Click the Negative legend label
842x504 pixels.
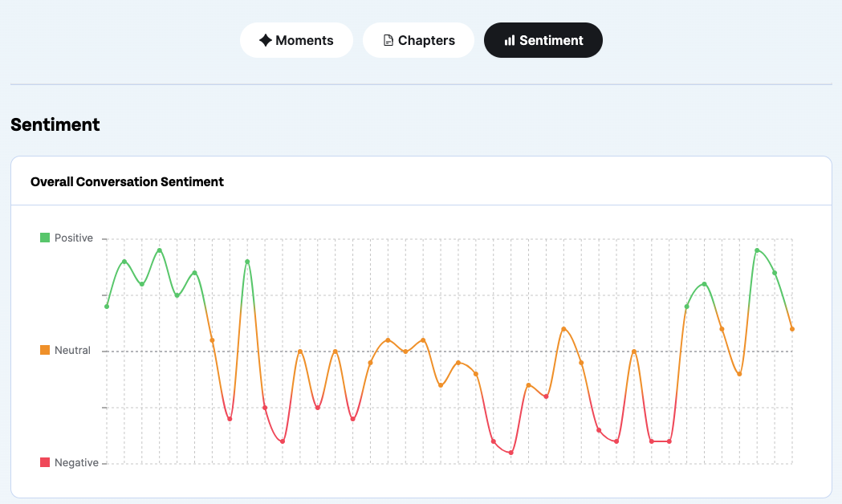click(x=77, y=463)
